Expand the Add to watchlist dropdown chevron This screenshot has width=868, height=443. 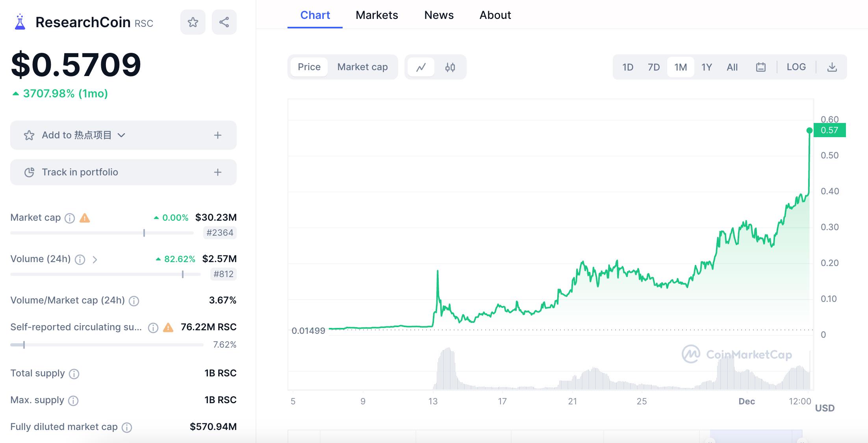pos(122,135)
